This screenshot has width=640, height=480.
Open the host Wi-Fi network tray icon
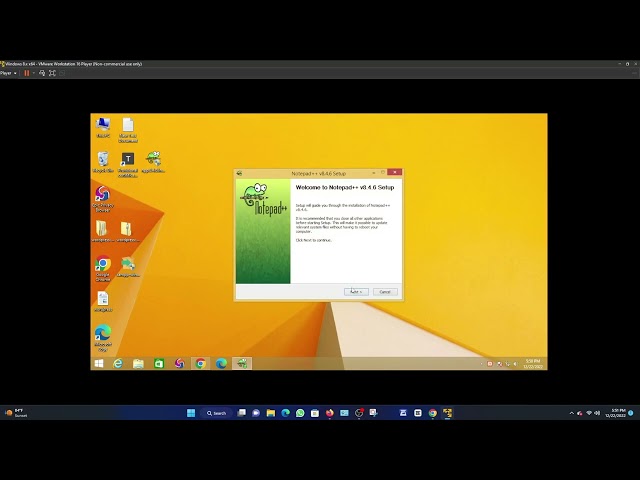click(589, 413)
